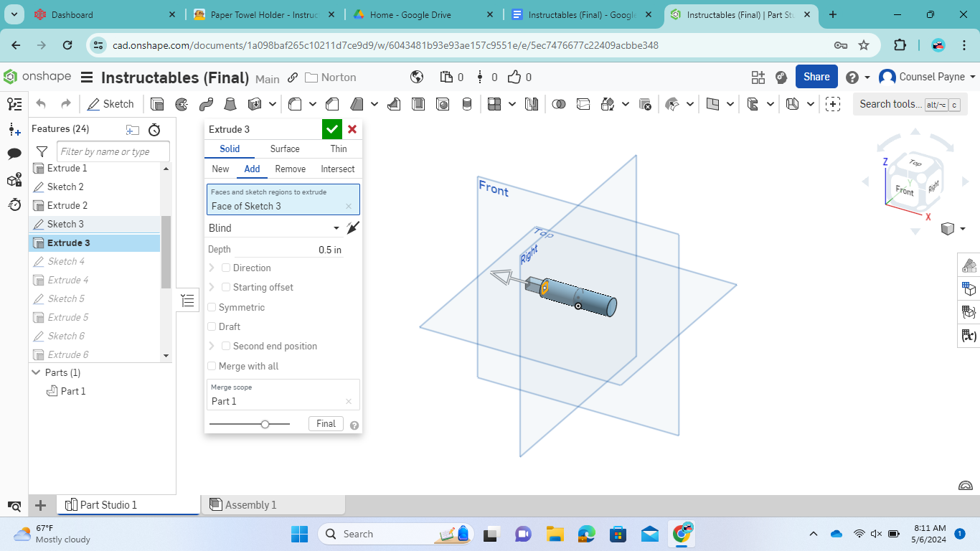Enable the Direction checkbox

point(226,268)
